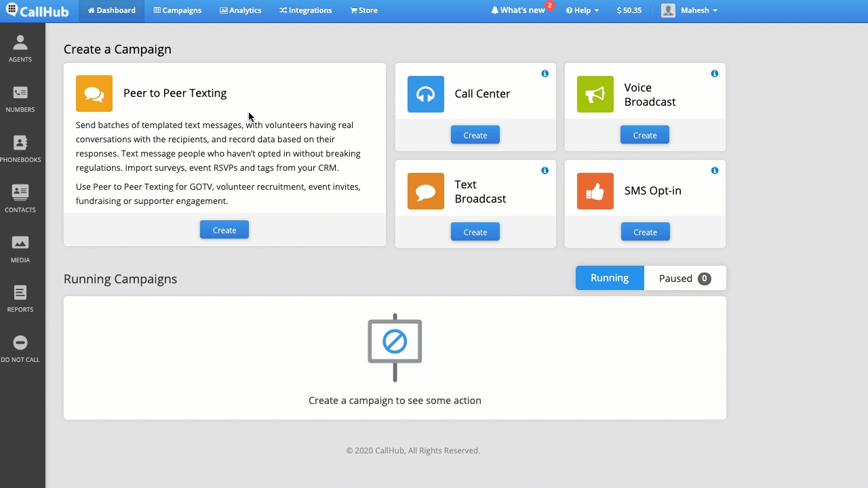Open the Agents sidebar section
The width and height of the screenshot is (868, 488).
point(20,49)
